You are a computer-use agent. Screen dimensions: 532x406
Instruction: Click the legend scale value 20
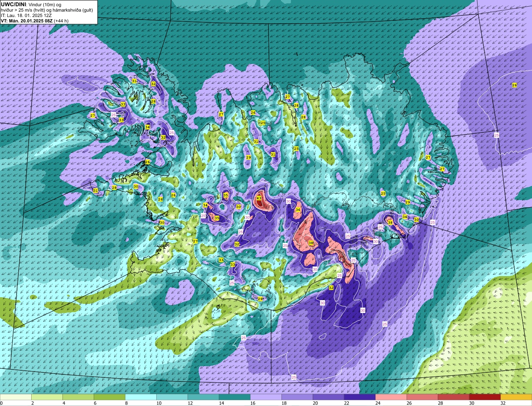coord(315,403)
